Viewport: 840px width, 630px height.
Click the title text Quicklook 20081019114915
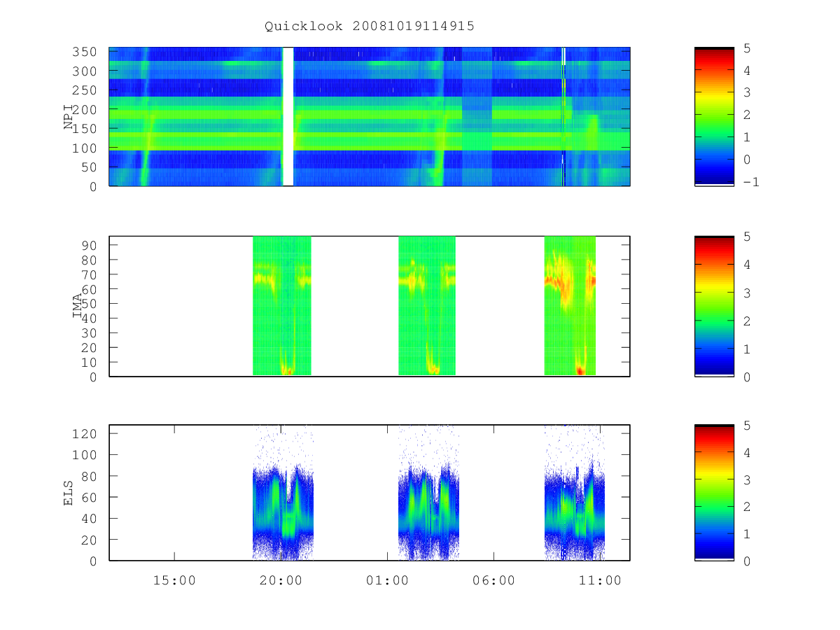tap(370, 26)
